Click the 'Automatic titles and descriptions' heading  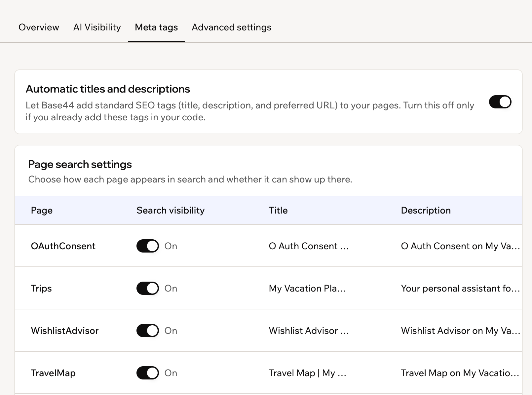(x=108, y=89)
